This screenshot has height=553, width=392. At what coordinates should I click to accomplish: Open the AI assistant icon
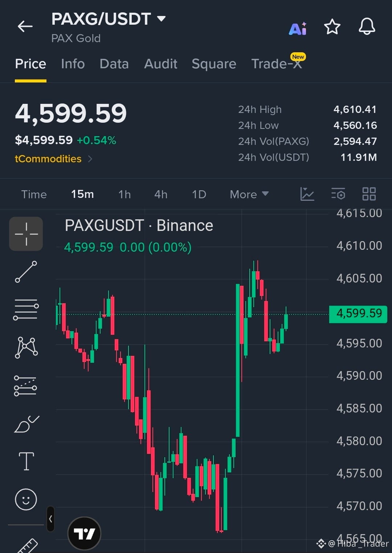(x=298, y=28)
